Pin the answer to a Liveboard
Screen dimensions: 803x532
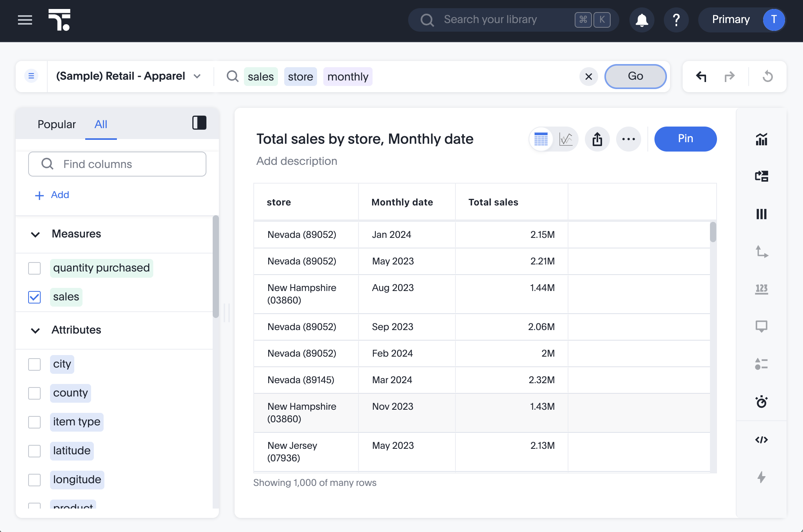pyautogui.click(x=685, y=139)
